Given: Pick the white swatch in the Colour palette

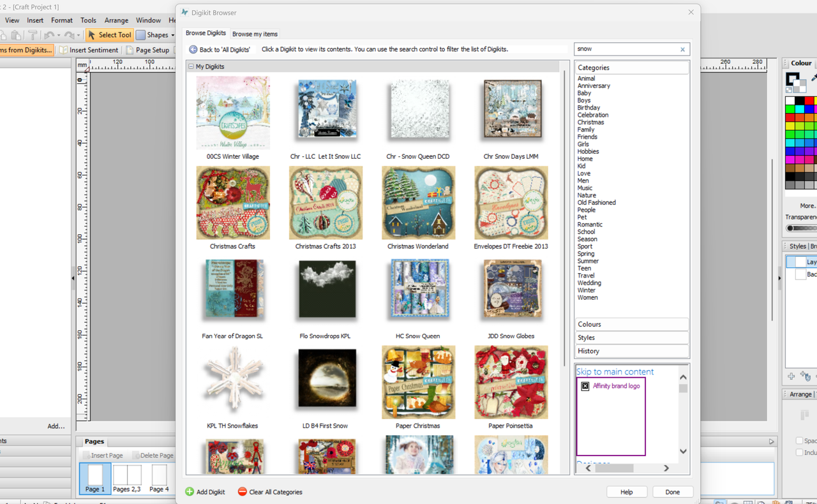Looking at the screenshot, I should [x=790, y=101].
